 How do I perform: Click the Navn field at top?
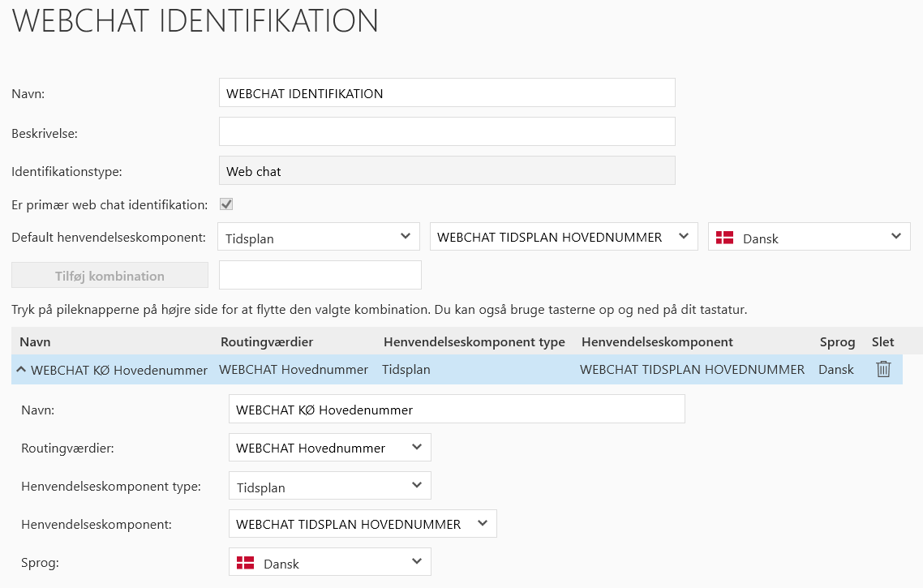(447, 93)
